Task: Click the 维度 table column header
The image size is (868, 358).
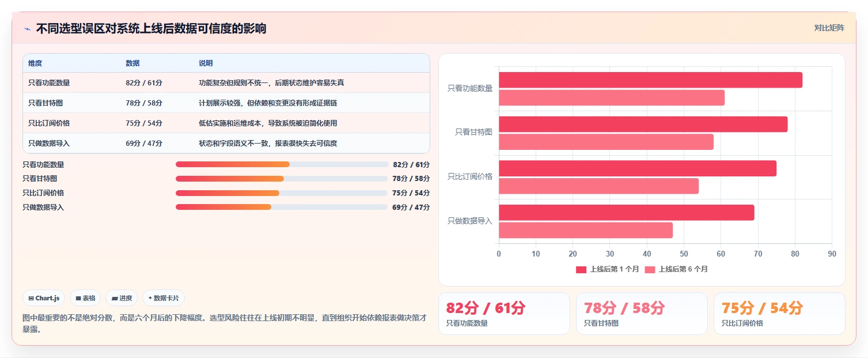Action: [x=35, y=63]
